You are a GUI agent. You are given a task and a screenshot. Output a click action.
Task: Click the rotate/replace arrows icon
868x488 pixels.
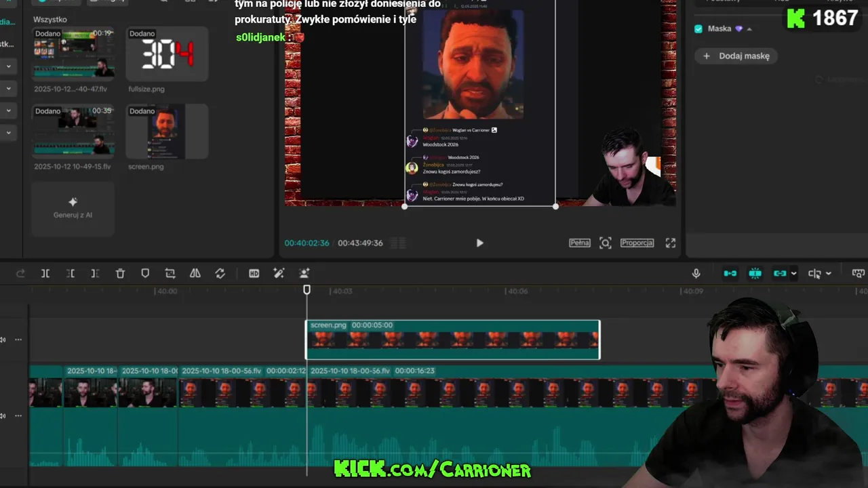[x=220, y=273]
